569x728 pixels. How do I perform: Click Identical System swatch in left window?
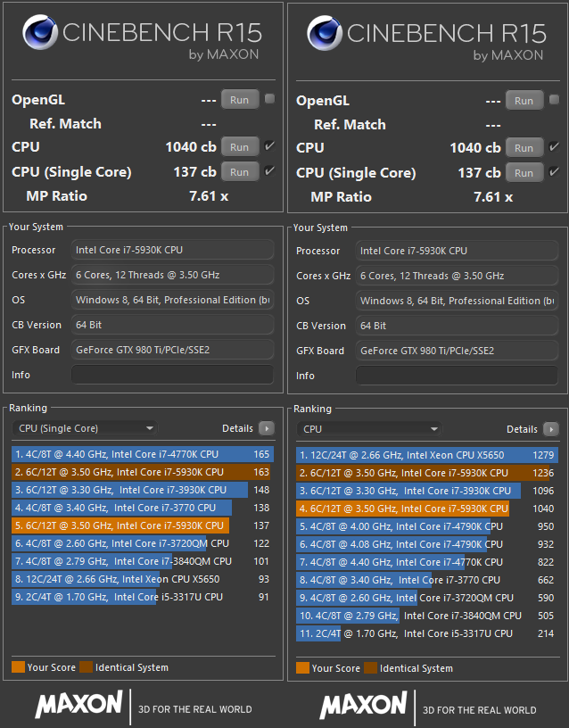tap(86, 667)
